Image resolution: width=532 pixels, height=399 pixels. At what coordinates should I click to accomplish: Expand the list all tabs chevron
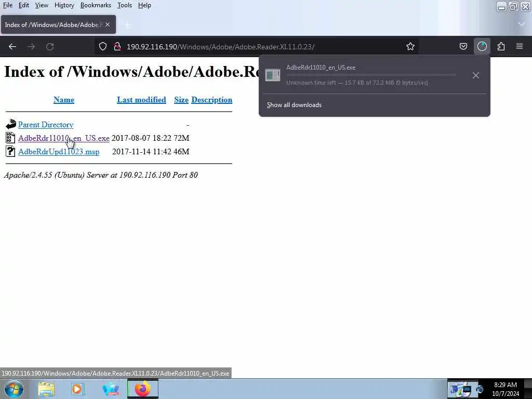pyautogui.click(x=522, y=24)
